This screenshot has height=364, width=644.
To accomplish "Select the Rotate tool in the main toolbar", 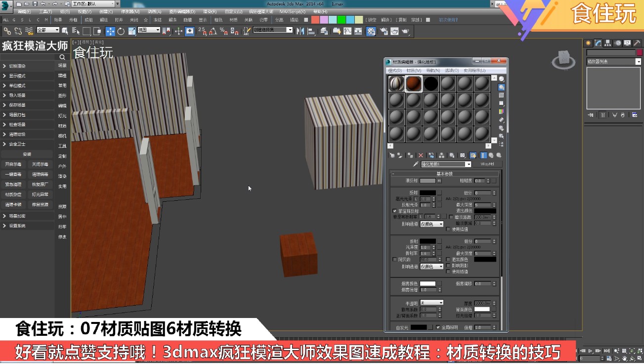I will click(x=121, y=31).
